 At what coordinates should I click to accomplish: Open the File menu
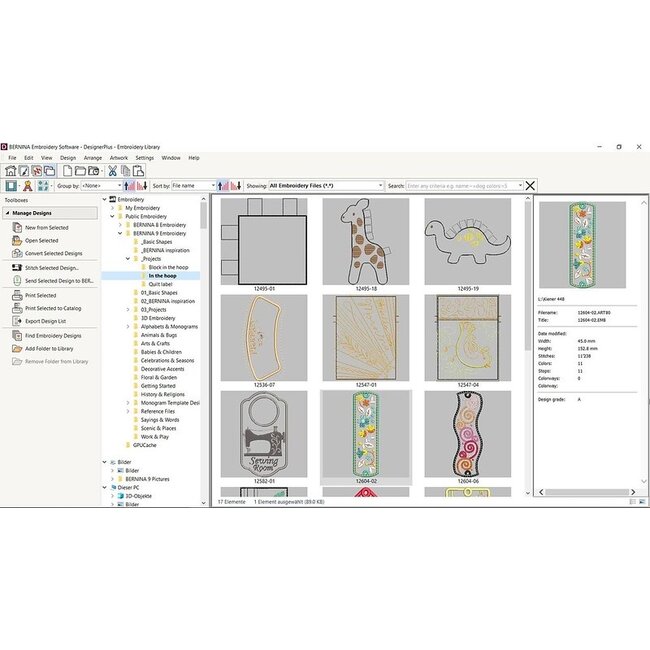pyautogui.click(x=12, y=158)
